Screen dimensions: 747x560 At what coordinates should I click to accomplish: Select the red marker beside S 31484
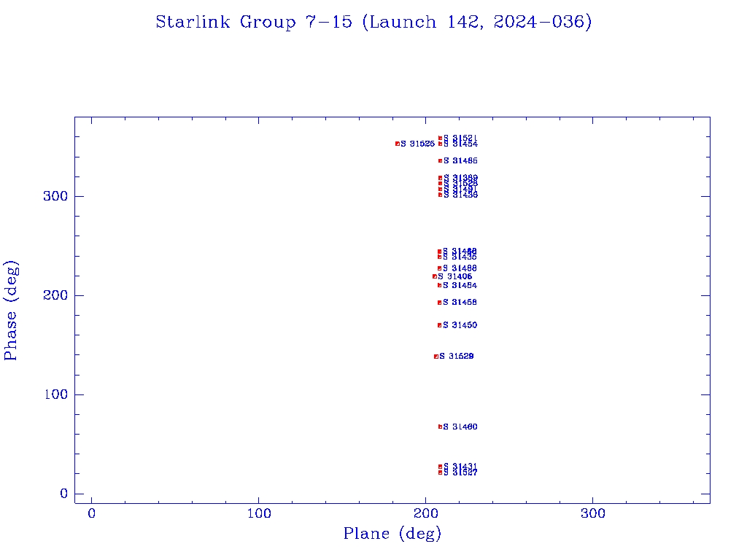click(440, 286)
